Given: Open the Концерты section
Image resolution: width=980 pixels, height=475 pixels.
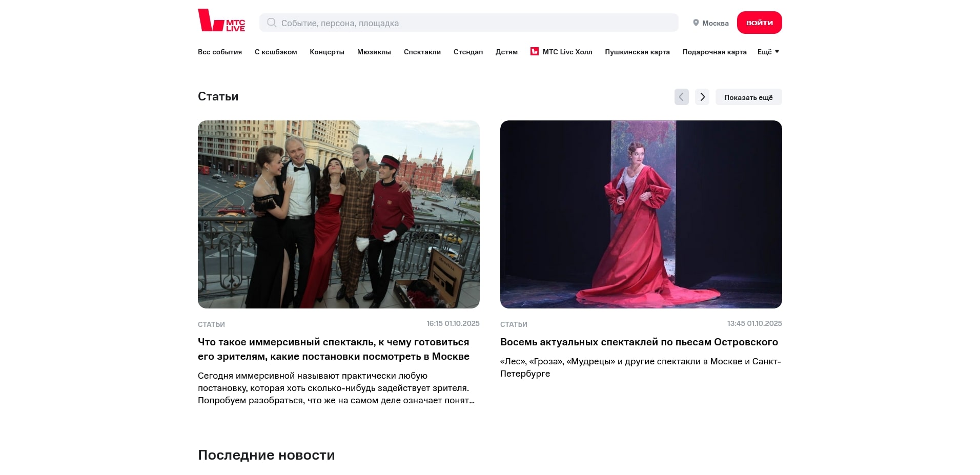Looking at the screenshot, I should [x=326, y=52].
